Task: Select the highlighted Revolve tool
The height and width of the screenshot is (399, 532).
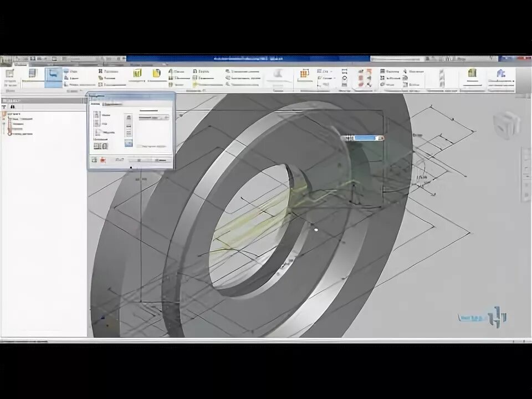Action: tap(53, 77)
